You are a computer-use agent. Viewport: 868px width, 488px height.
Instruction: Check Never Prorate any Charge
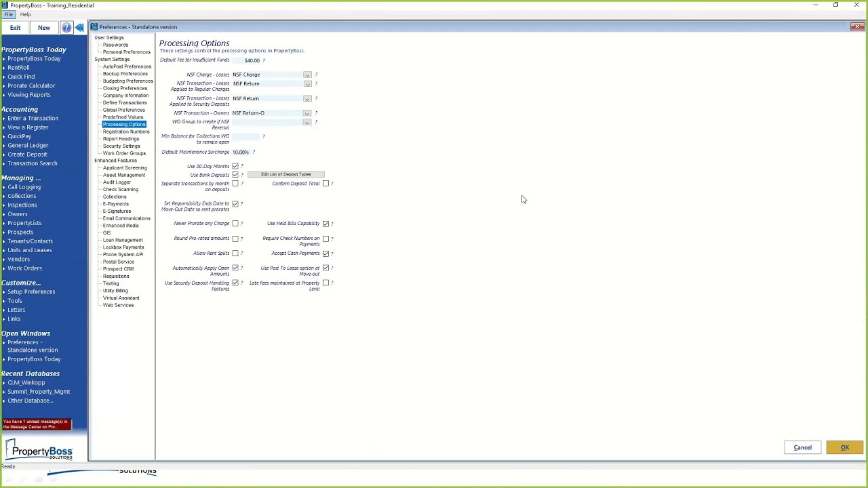tap(235, 224)
